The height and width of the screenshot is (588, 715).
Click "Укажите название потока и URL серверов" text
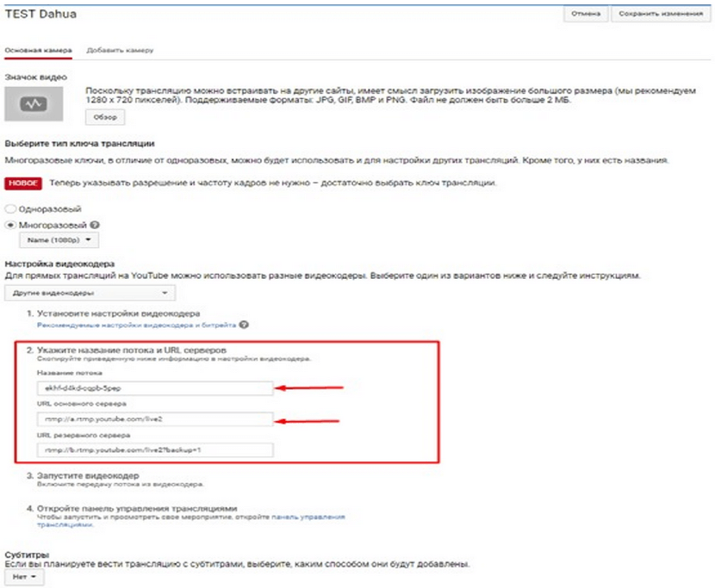131,350
